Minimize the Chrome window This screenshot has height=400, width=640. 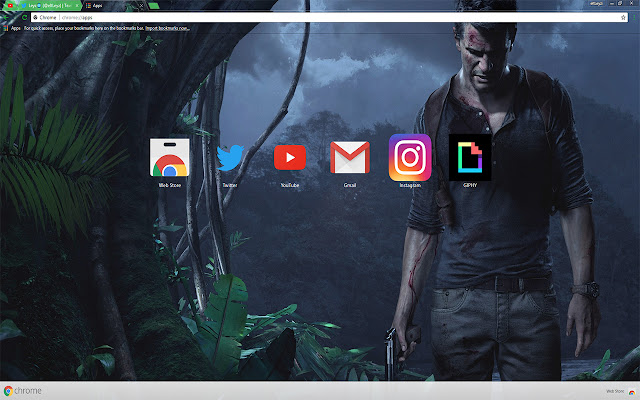[611, 3]
